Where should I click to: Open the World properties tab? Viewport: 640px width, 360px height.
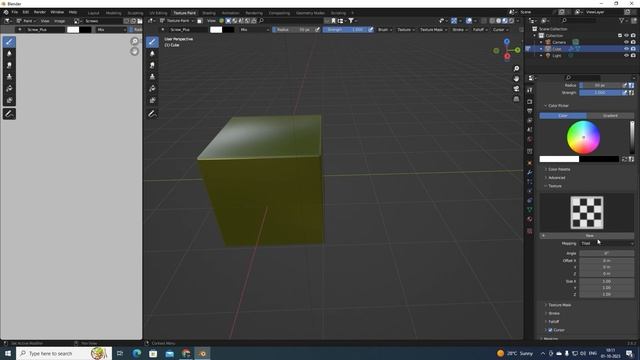[x=529, y=140]
